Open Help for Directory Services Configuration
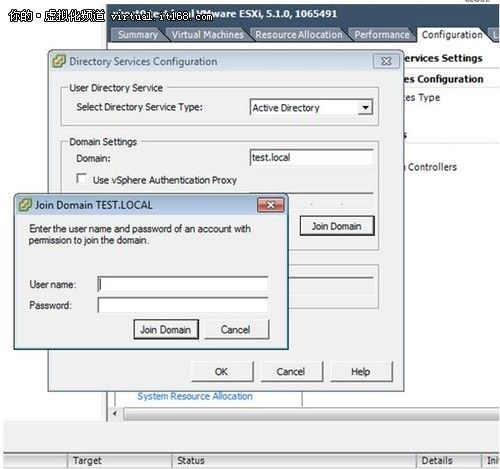 click(361, 371)
